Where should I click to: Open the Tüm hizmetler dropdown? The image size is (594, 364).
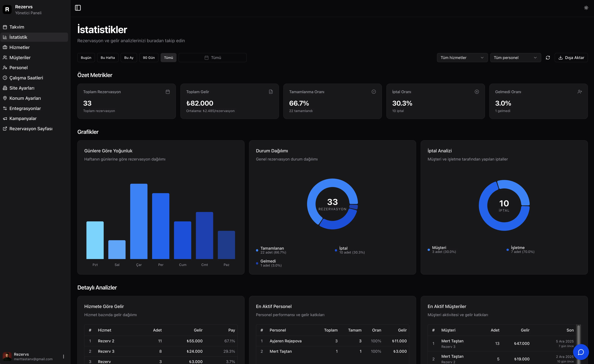[x=462, y=57]
